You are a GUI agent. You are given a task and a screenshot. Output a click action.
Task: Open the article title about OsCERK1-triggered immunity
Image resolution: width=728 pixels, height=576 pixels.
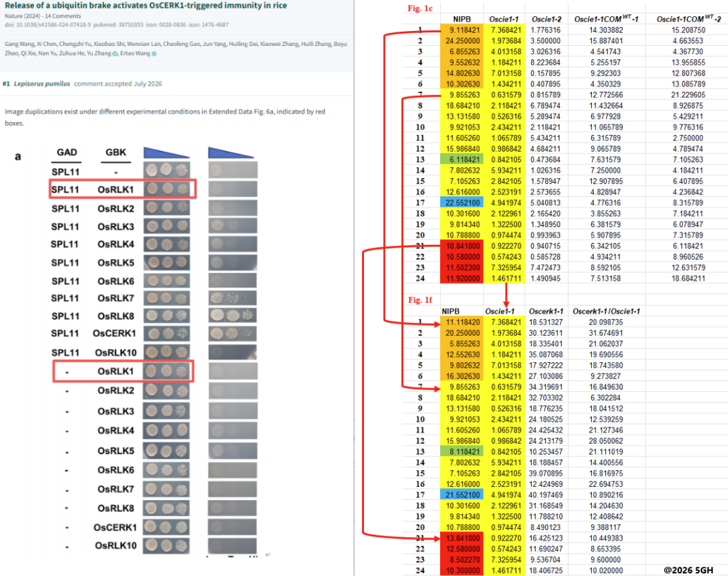pos(146,5)
